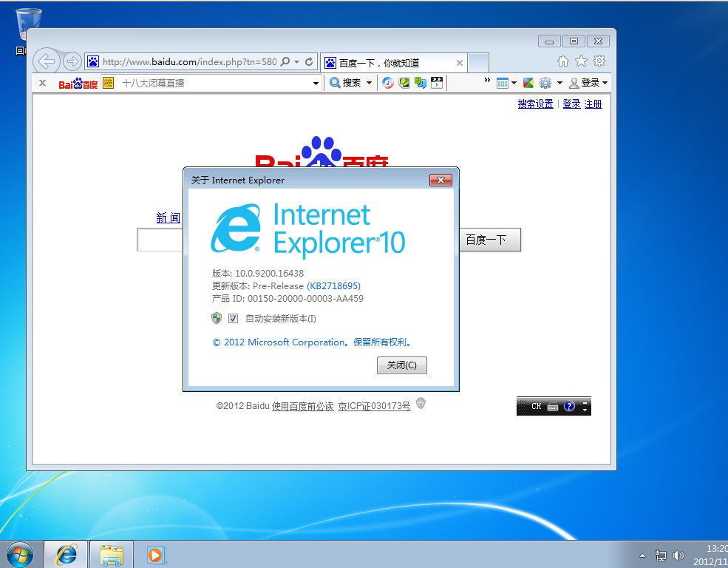This screenshot has width=728, height=568.
Task: Click the 关闭(C) button
Action: pos(401,365)
